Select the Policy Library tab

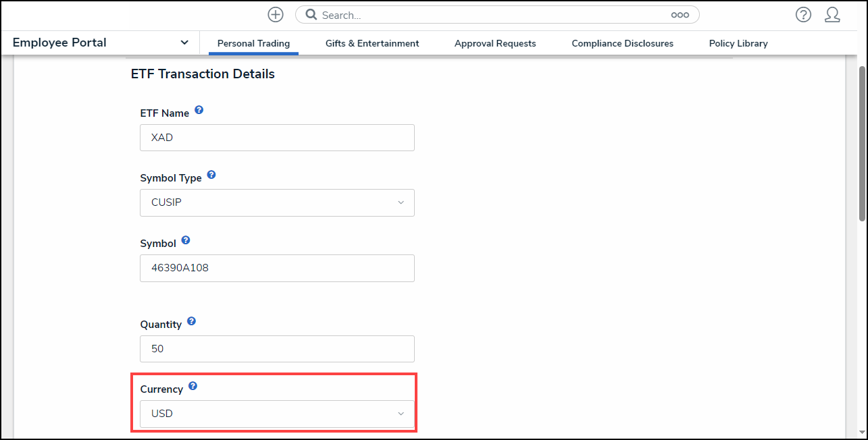coord(738,43)
